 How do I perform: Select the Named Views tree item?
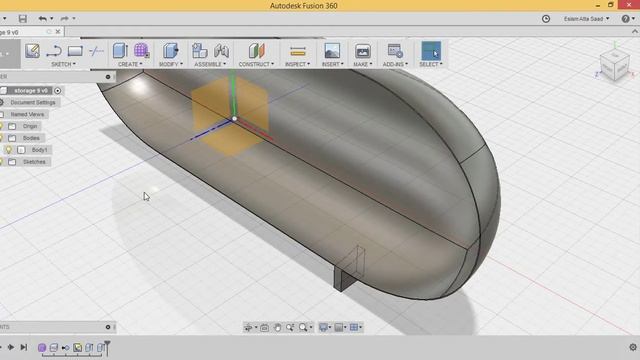point(27,114)
